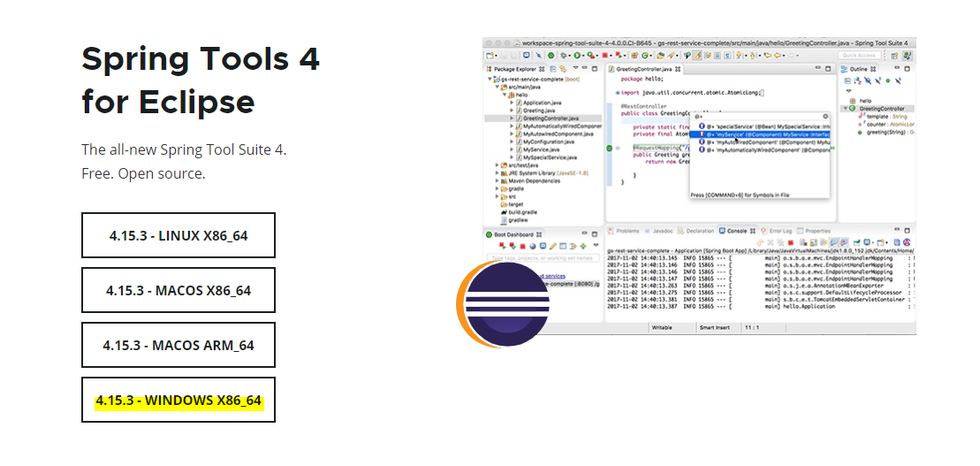The image size is (980, 466).
Task: Select the Package Explorer tab in IDE screenshot
Action: pos(514,69)
